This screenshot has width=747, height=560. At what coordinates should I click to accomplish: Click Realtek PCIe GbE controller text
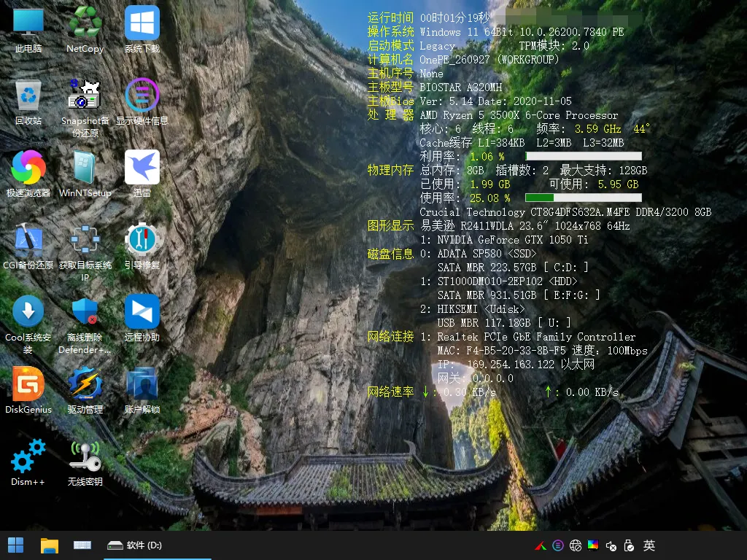click(x=528, y=337)
